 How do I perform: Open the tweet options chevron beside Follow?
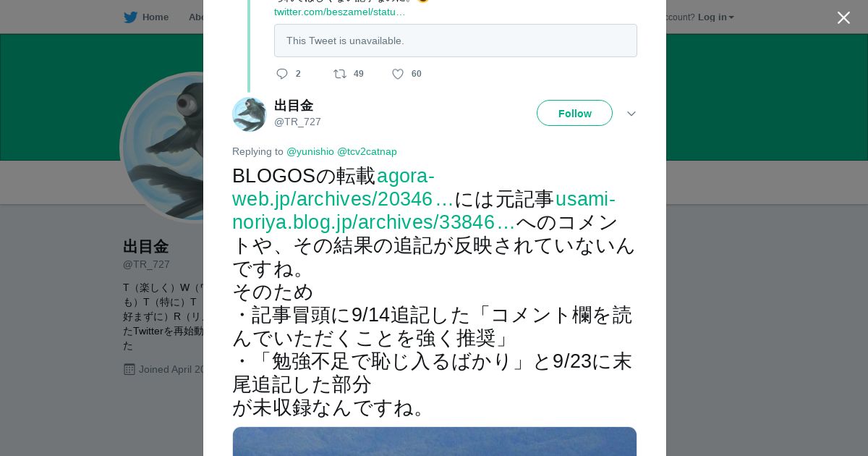click(x=631, y=114)
